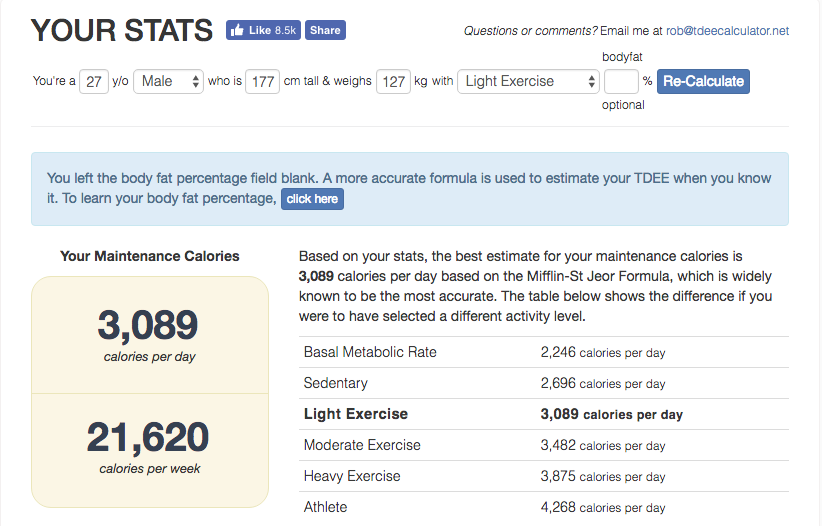Viewport: 822px width, 526px height.
Task: Click the Moderate Exercise table row
Action: [543, 445]
